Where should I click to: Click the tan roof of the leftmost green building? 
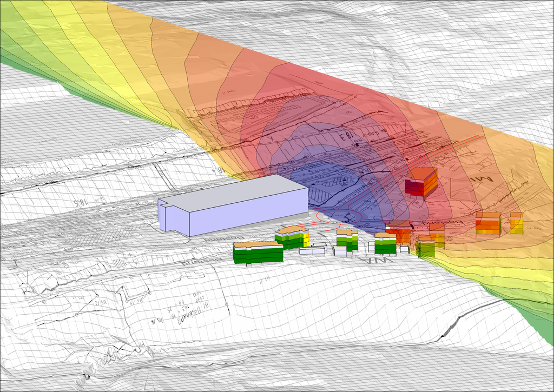coord(258,244)
